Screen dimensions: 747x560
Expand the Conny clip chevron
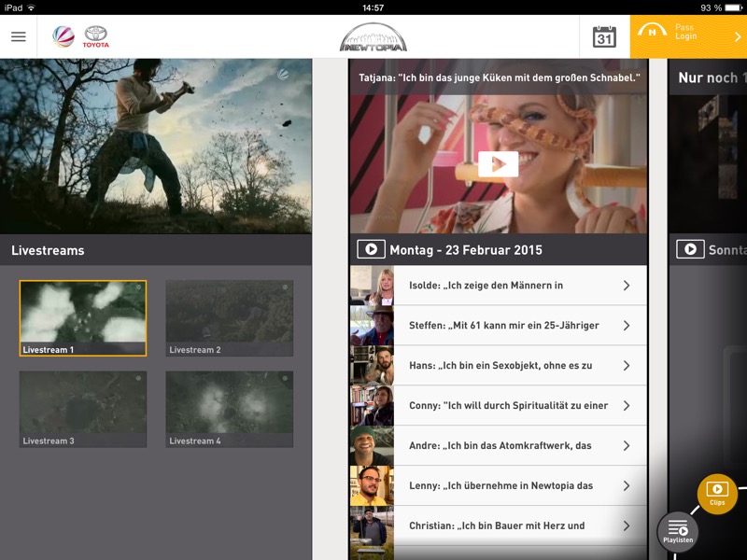coord(627,406)
